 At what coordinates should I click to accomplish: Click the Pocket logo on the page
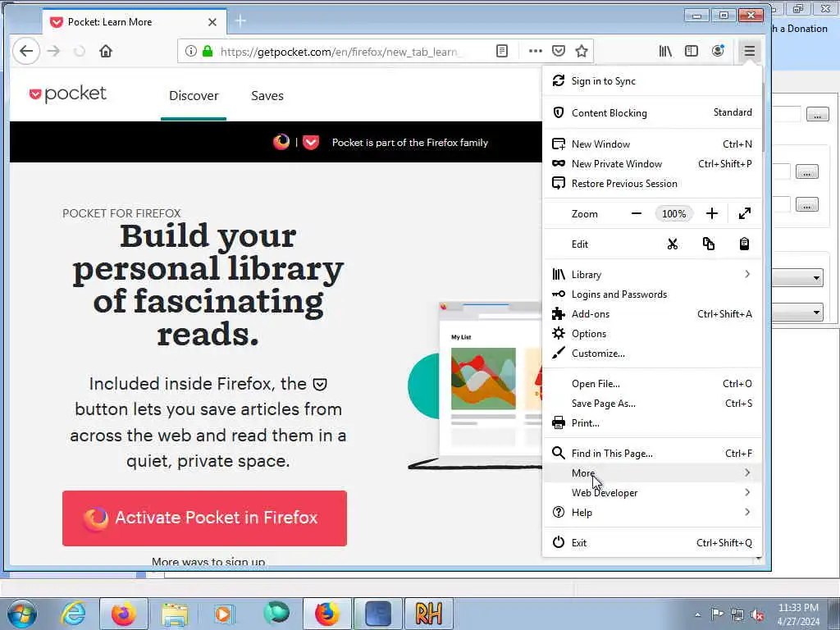click(x=68, y=94)
